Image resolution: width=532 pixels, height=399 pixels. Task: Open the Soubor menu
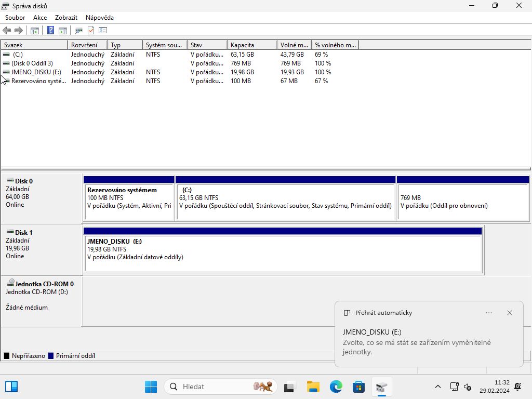click(15, 18)
